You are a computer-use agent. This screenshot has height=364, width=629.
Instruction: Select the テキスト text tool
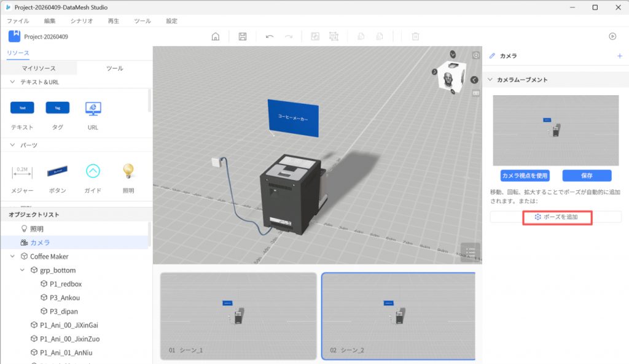(x=22, y=109)
